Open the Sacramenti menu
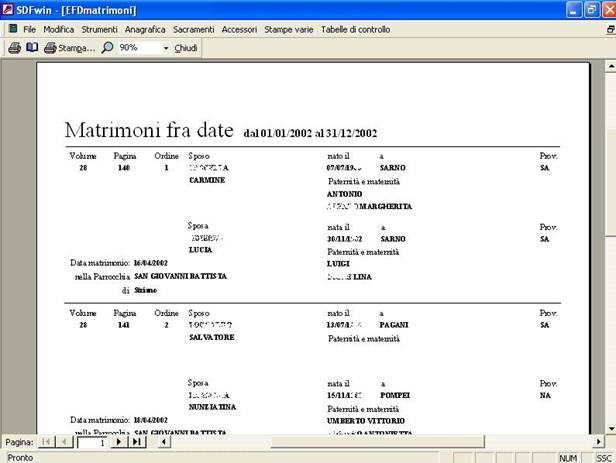 pos(194,29)
